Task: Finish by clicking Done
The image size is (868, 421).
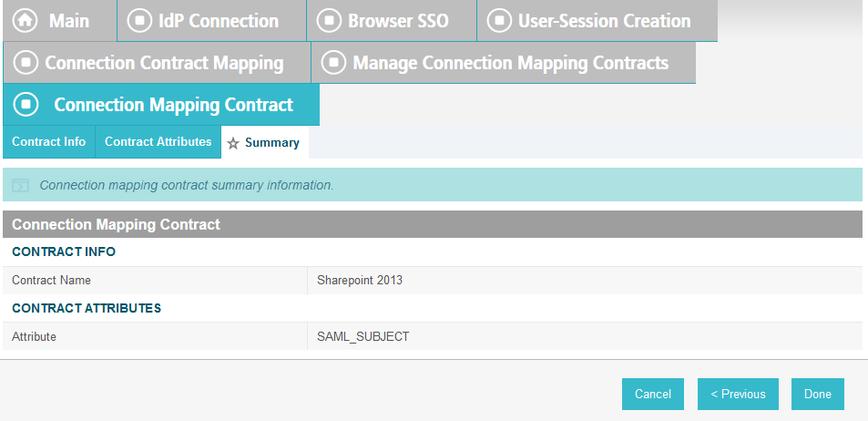Action: pos(818,394)
